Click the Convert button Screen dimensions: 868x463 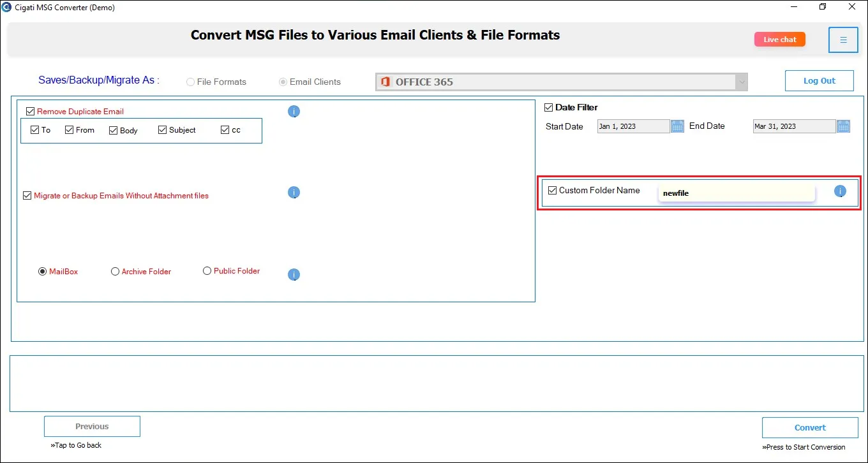[810, 427]
